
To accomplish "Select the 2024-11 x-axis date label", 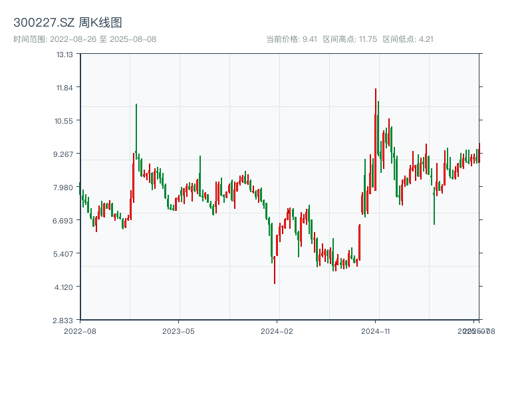I will [375, 331].
